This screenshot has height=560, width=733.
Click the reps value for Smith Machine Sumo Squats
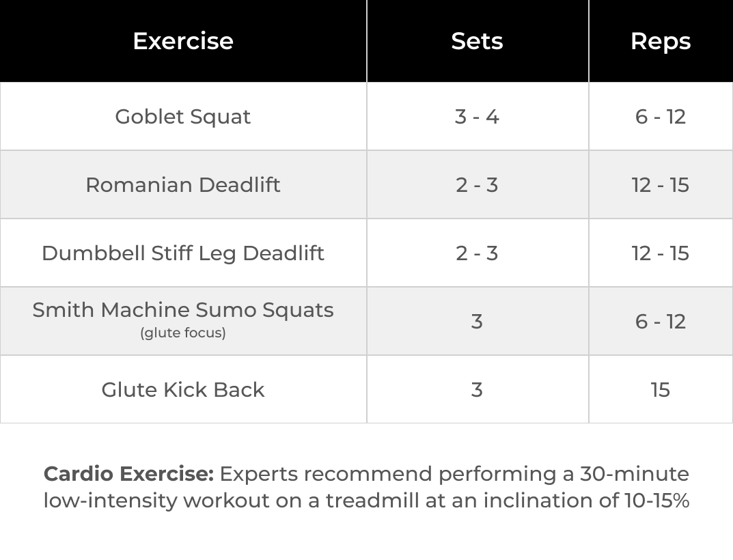pyautogui.click(x=660, y=322)
